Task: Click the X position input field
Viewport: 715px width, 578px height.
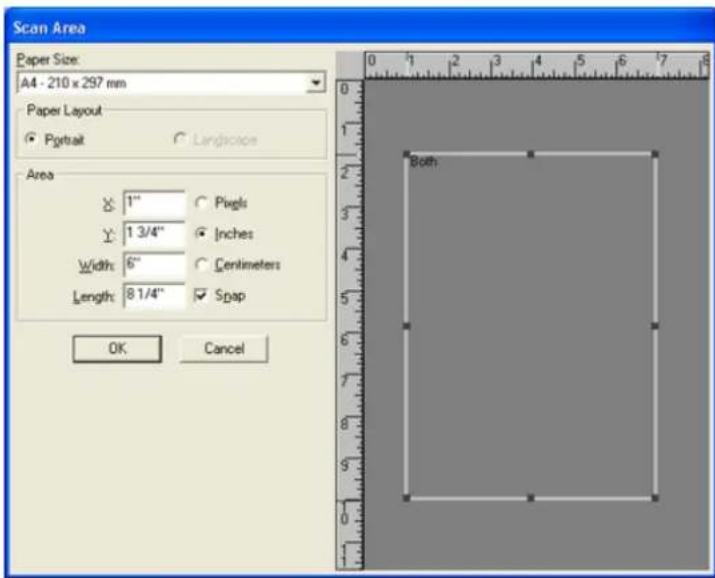Action: [x=155, y=203]
